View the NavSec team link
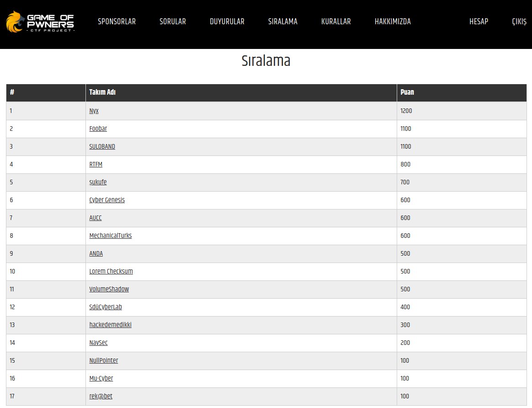 (98, 343)
